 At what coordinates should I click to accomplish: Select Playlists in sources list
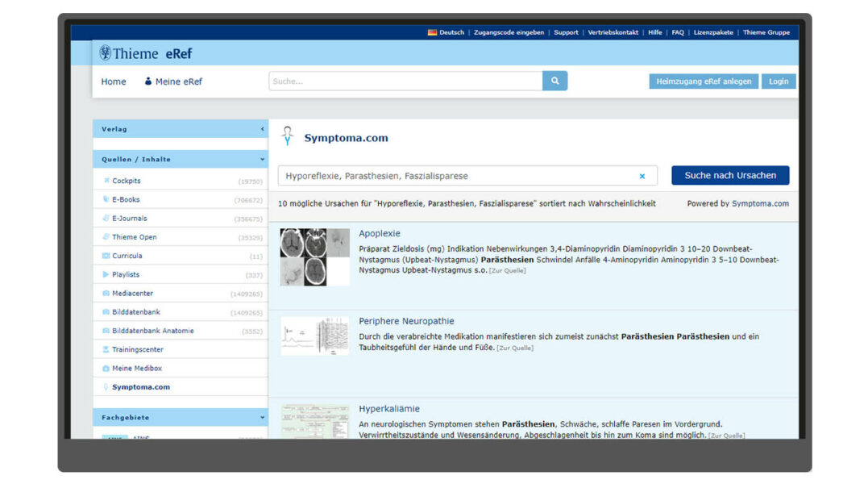(x=126, y=275)
